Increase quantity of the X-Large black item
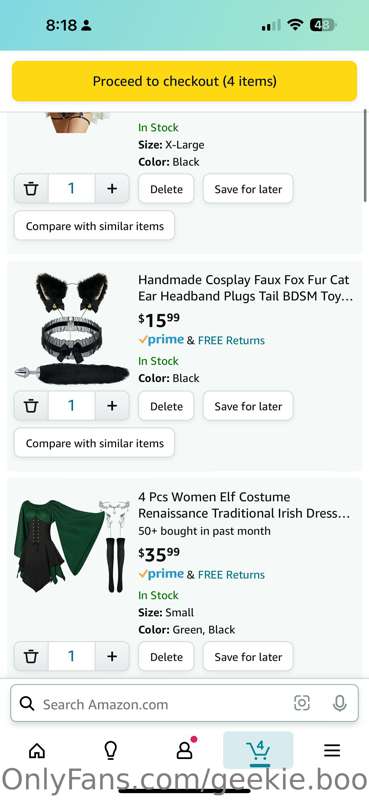This screenshot has height=800, width=369. click(x=112, y=189)
